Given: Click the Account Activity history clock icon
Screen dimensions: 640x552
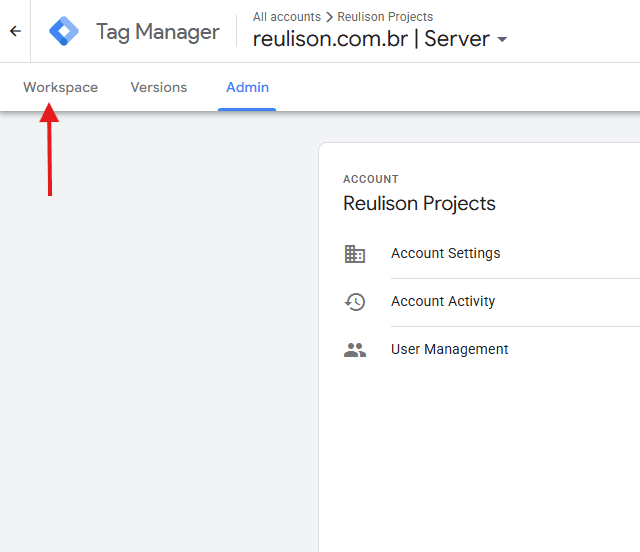Looking at the screenshot, I should (355, 302).
